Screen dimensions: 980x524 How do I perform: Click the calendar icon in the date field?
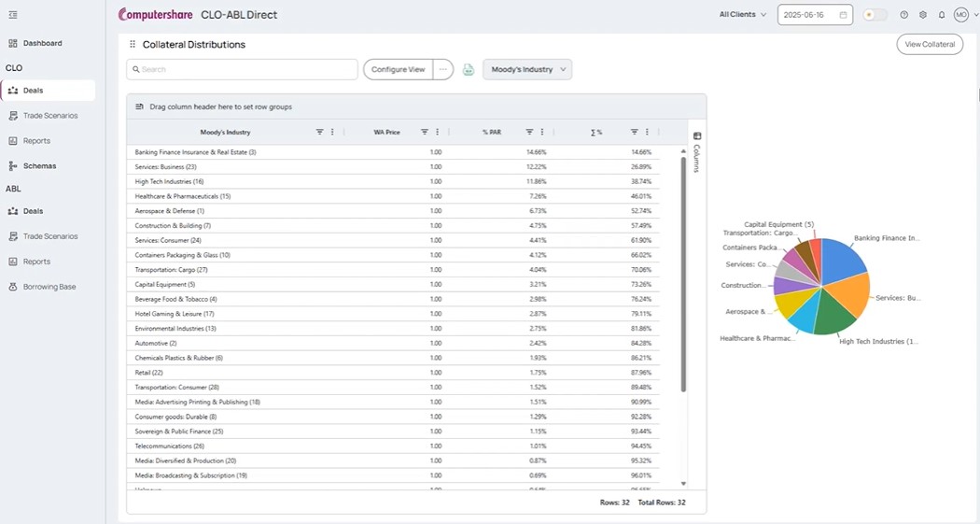pyautogui.click(x=843, y=15)
